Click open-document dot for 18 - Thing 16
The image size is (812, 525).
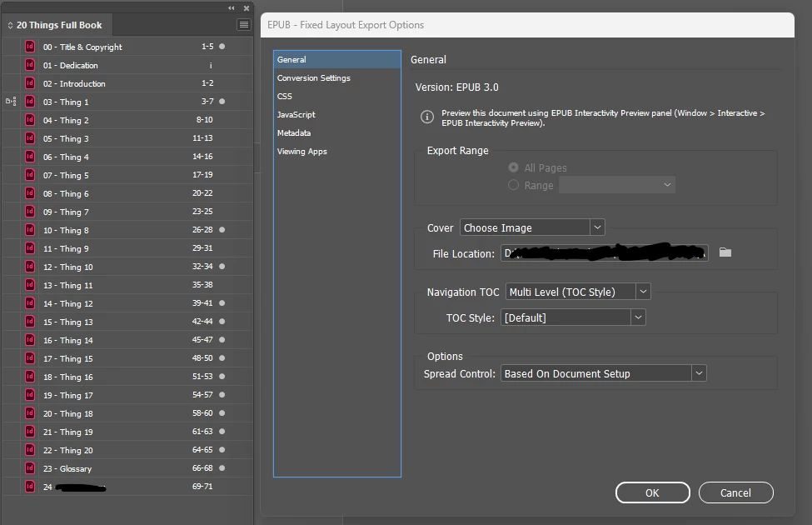222,377
